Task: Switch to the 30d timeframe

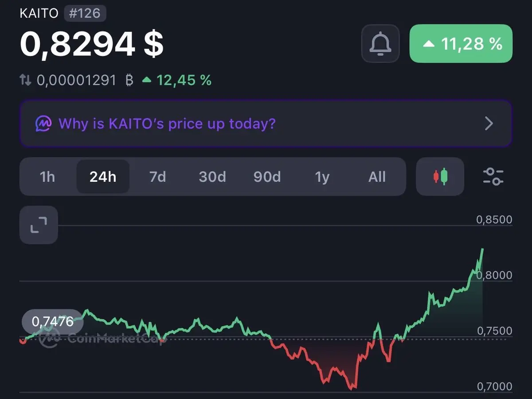Action: pyautogui.click(x=212, y=177)
